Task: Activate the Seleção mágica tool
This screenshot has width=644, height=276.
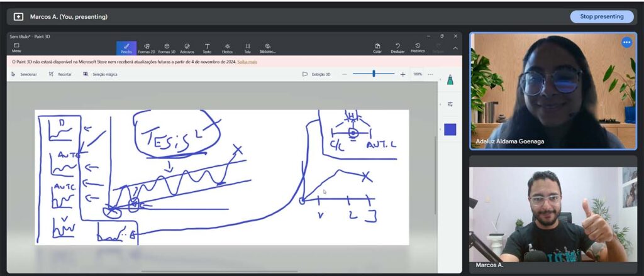Action: [x=100, y=74]
